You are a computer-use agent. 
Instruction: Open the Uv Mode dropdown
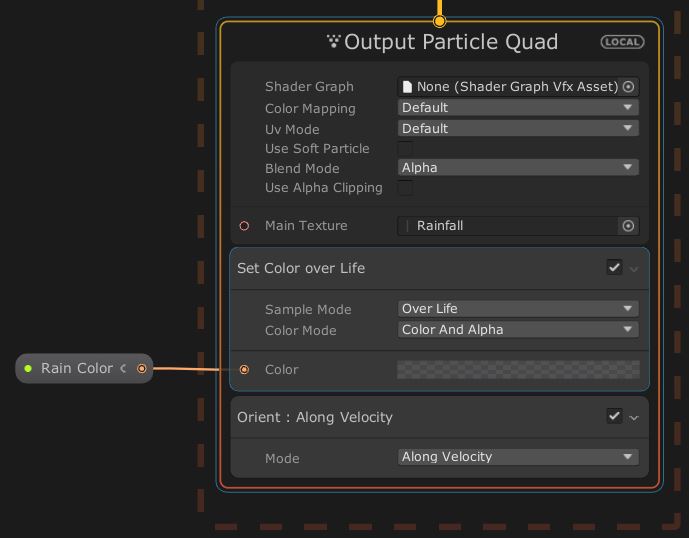(x=518, y=128)
